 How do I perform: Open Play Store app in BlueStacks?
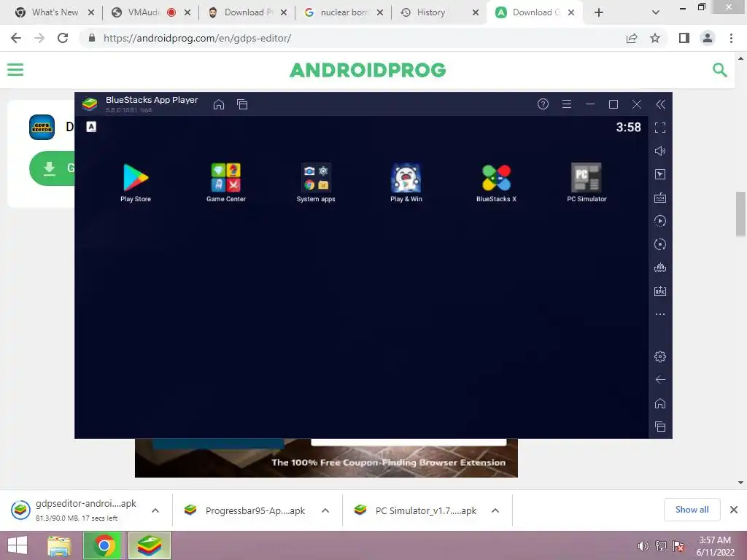(x=135, y=183)
